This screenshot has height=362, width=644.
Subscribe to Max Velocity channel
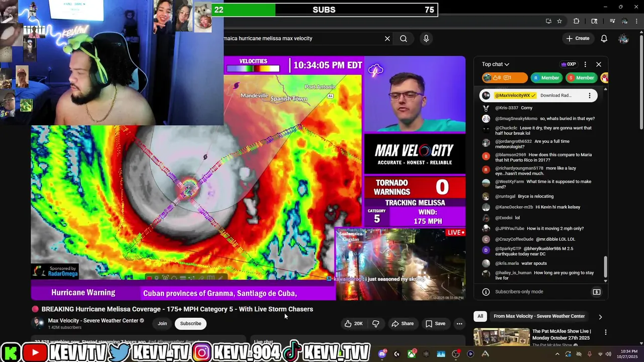pos(191,323)
